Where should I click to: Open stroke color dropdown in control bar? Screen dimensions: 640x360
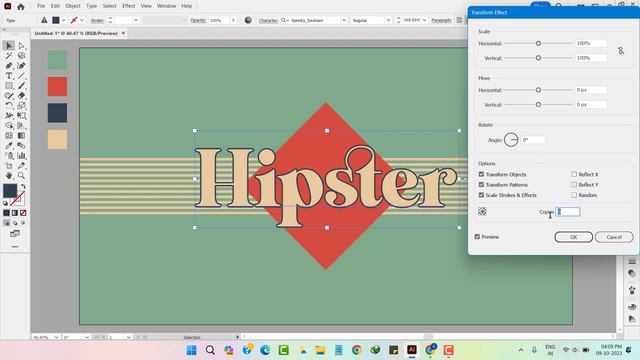point(82,20)
